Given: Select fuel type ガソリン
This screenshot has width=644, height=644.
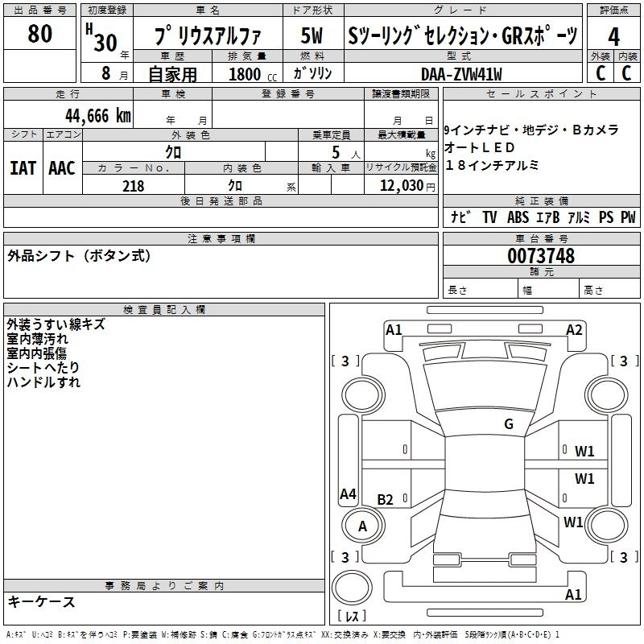Looking at the screenshot, I should coord(312,73).
